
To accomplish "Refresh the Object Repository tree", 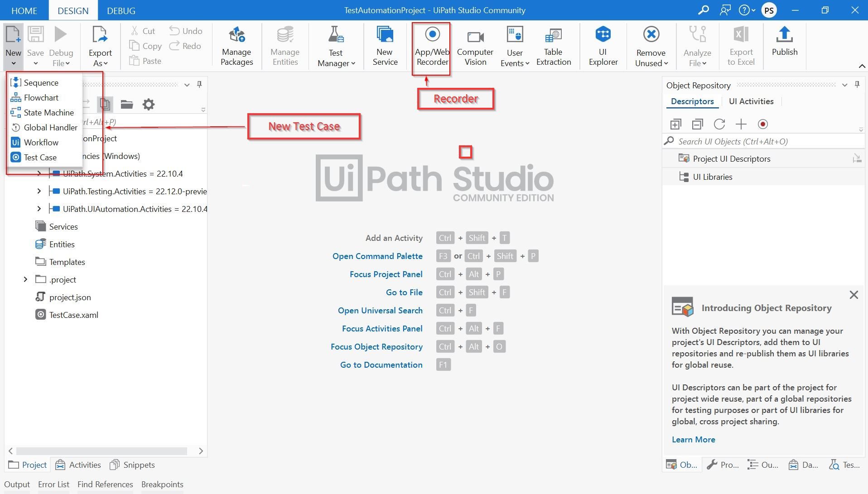I will click(x=719, y=124).
